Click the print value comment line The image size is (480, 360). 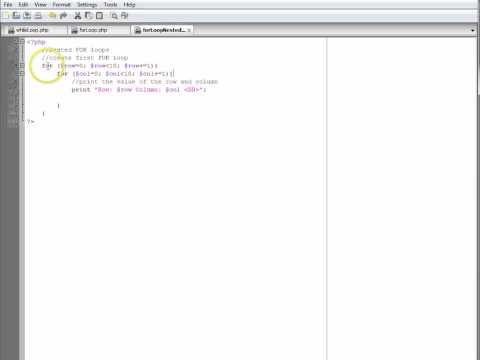tap(145, 82)
